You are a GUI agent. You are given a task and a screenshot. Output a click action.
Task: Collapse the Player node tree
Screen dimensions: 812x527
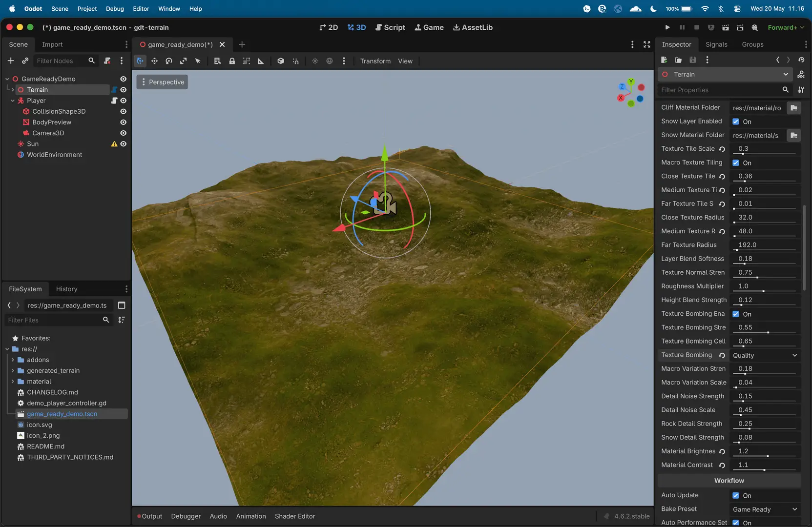click(13, 101)
